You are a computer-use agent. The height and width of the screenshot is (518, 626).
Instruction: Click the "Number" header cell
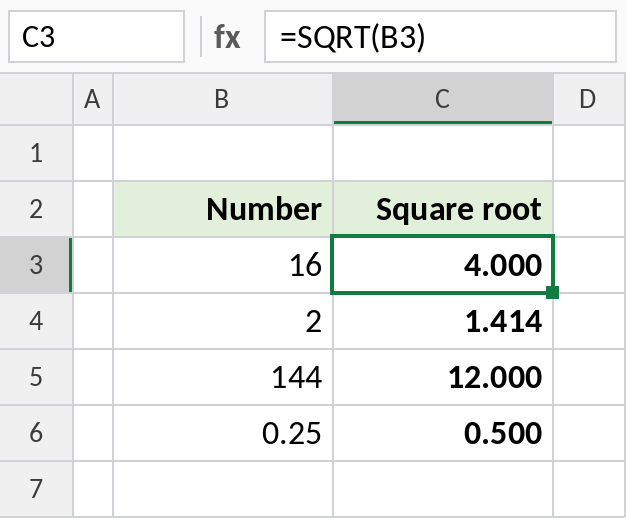click(223, 209)
